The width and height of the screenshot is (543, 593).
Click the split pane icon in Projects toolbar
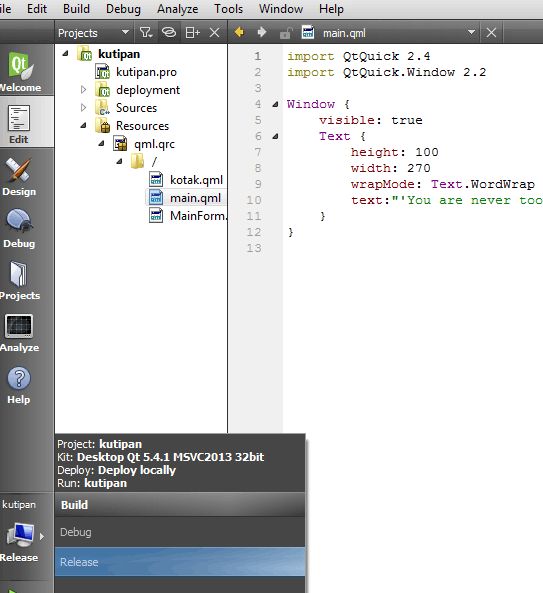192,33
